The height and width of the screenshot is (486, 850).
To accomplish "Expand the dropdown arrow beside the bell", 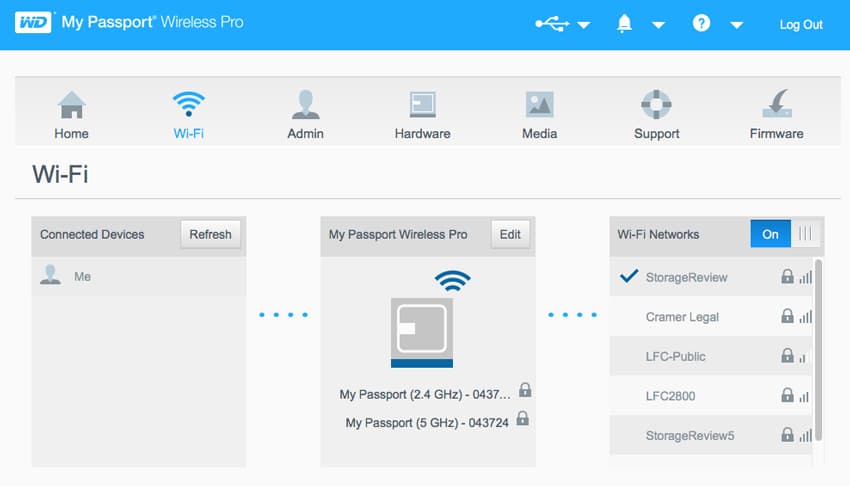I will tap(658, 25).
